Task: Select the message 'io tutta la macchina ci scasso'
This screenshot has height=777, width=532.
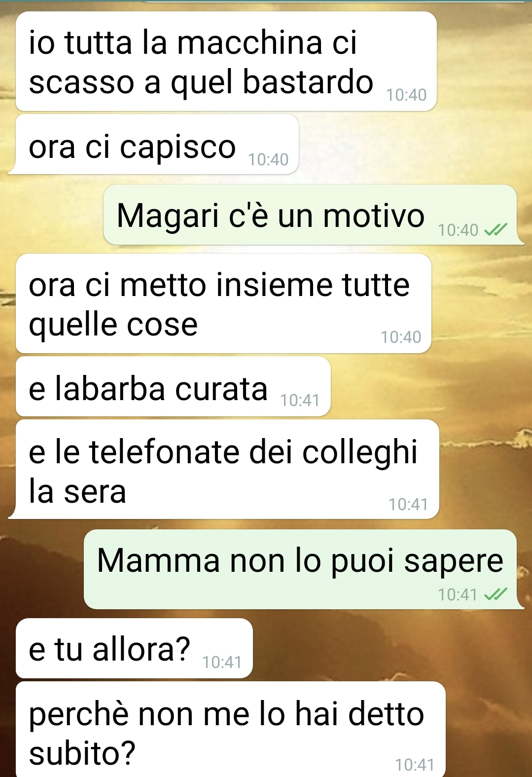Action: pos(226,62)
